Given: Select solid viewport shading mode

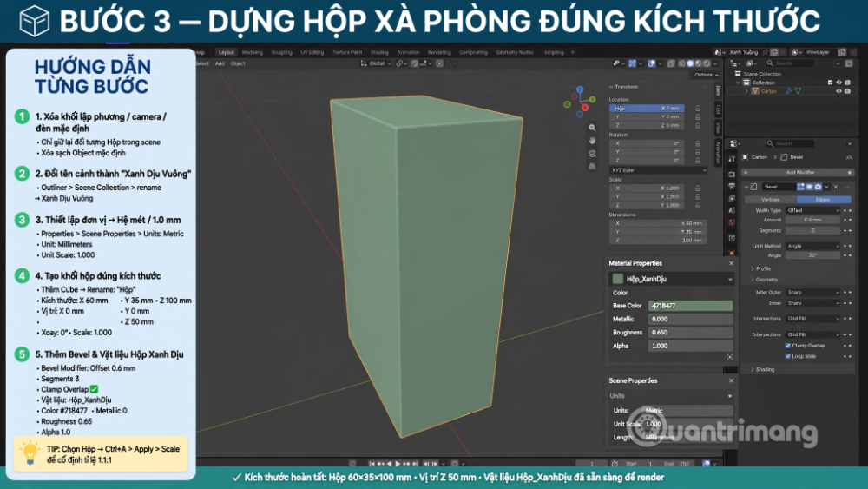Looking at the screenshot, I should pos(690,63).
